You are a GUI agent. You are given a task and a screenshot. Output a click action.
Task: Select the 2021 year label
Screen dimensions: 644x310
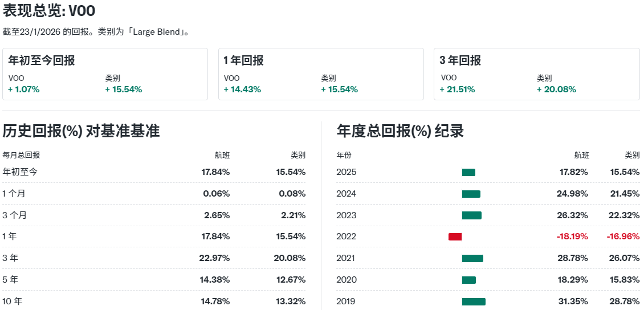coord(347,258)
